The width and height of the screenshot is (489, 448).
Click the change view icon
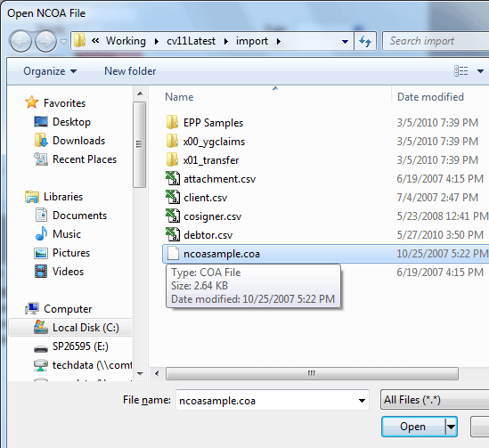tap(460, 71)
